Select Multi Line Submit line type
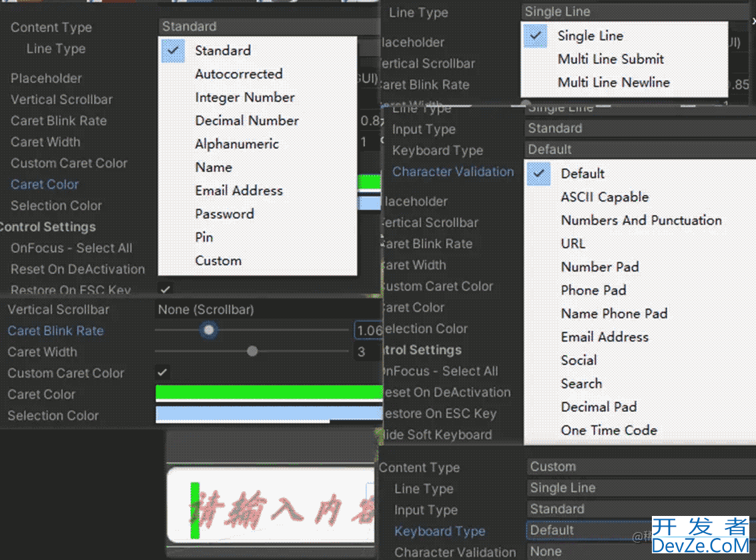The image size is (756, 560). coord(611,59)
